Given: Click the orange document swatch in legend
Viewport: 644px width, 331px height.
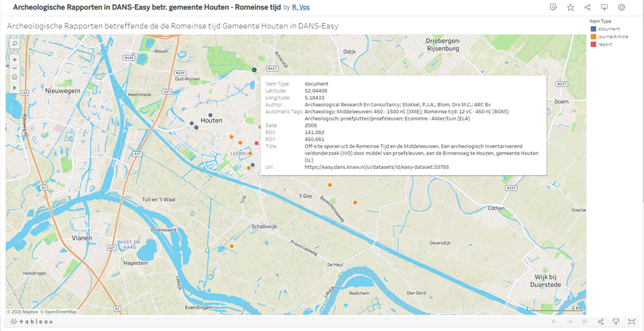Looking at the screenshot, I should pos(593,37).
